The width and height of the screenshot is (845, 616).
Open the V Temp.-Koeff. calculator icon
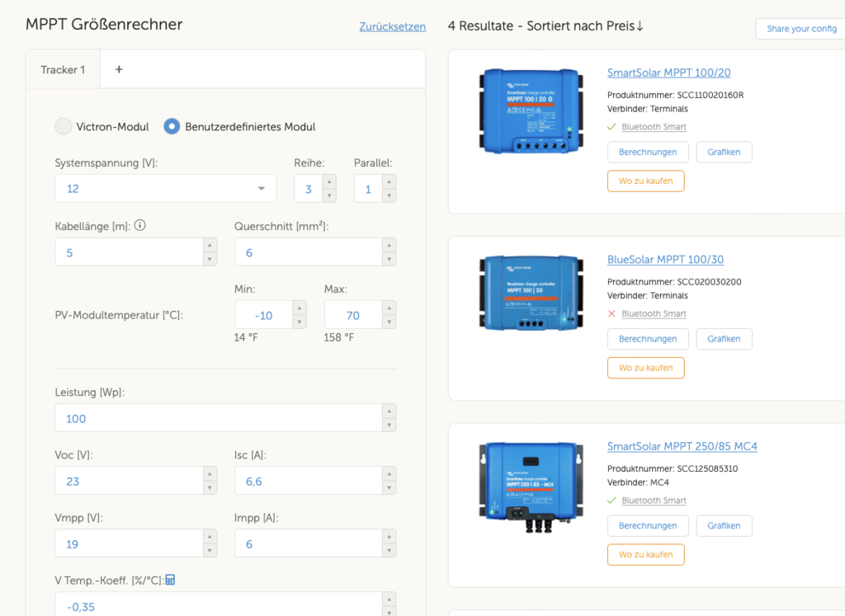click(170, 580)
